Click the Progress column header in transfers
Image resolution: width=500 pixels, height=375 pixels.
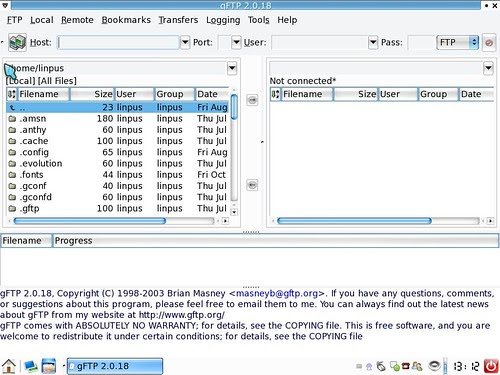[276, 241]
